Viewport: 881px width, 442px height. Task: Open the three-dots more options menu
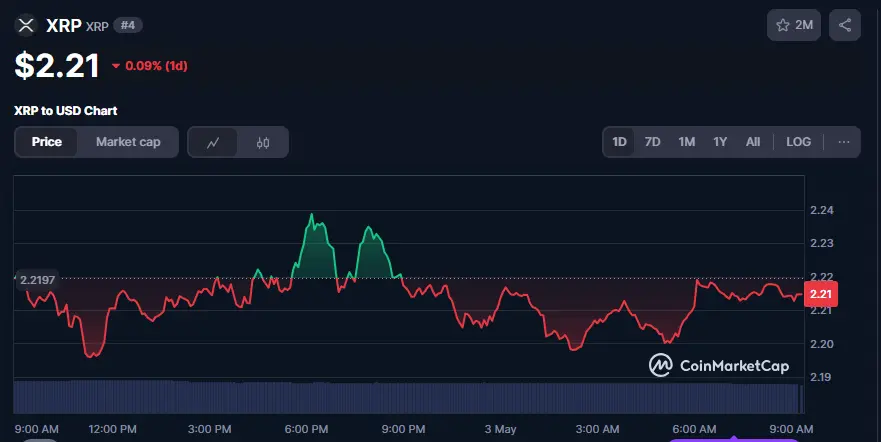click(x=843, y=142)
